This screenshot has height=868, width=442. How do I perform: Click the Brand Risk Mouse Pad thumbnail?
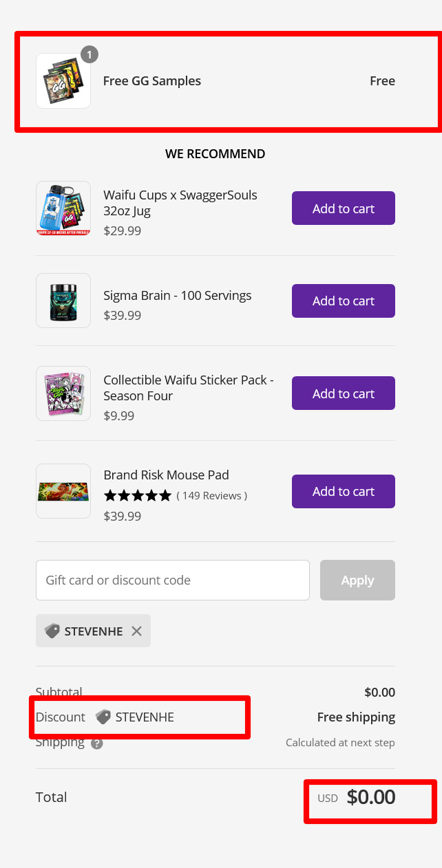pos(63,491)
